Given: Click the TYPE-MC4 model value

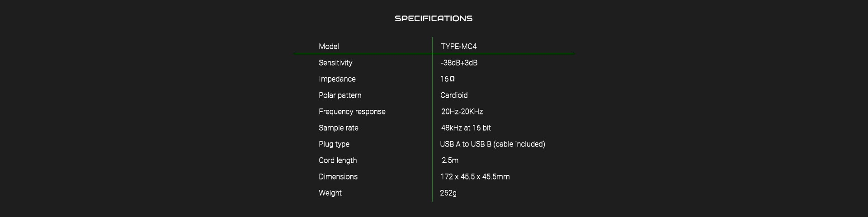Looking at the screenshot, I should [x=459, y=47].
